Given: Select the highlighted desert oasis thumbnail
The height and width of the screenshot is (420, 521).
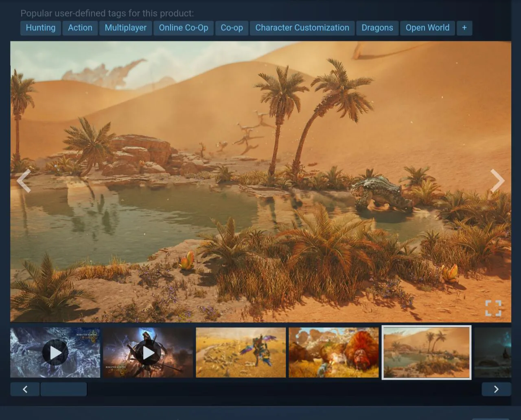Looking at the screenshot, I should point(427,353).
